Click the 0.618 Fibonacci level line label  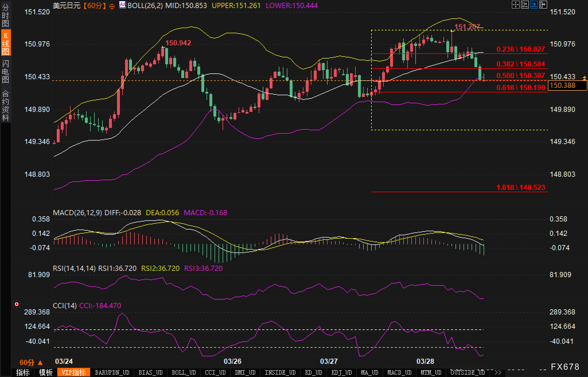(x=520, y=88)
